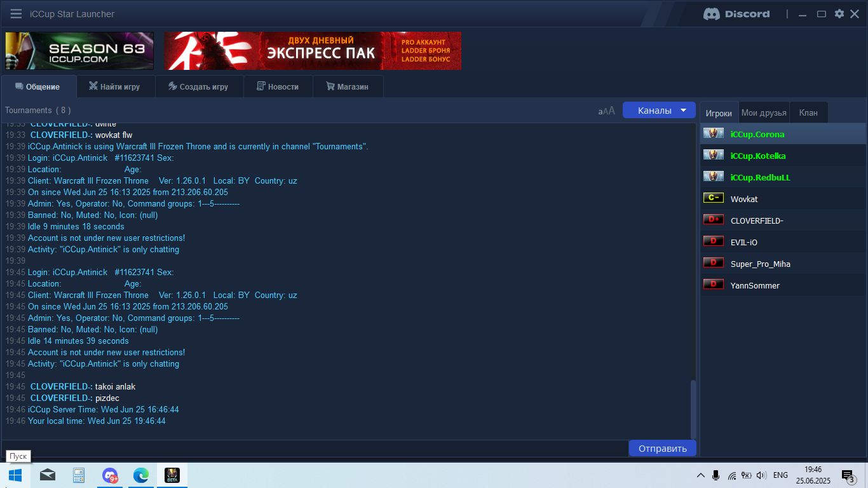Select player EVIL-iO

783,242
